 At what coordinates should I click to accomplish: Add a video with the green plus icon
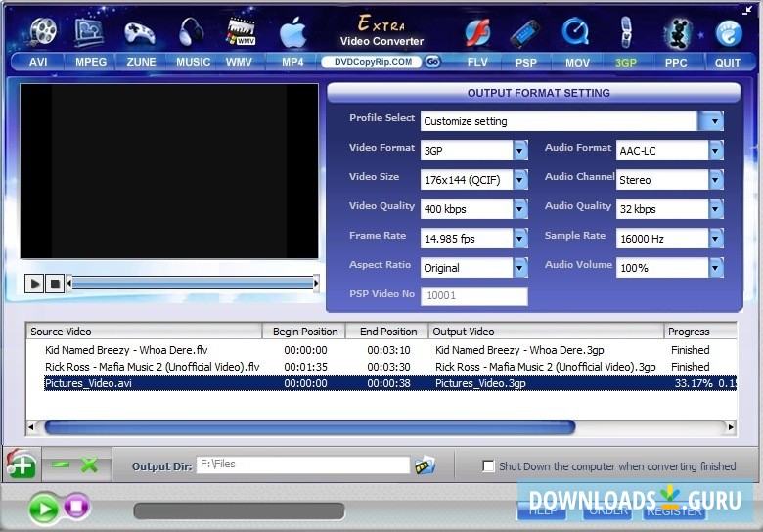(21, 465)
